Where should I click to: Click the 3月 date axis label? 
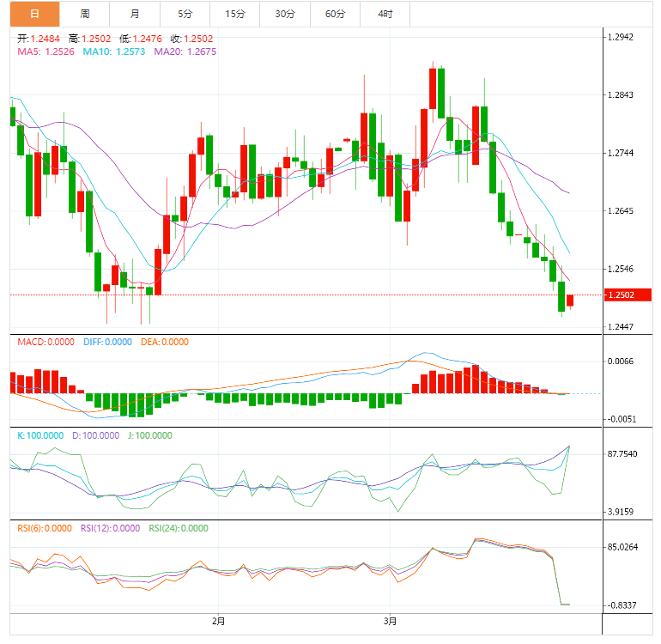pos(391,621)
